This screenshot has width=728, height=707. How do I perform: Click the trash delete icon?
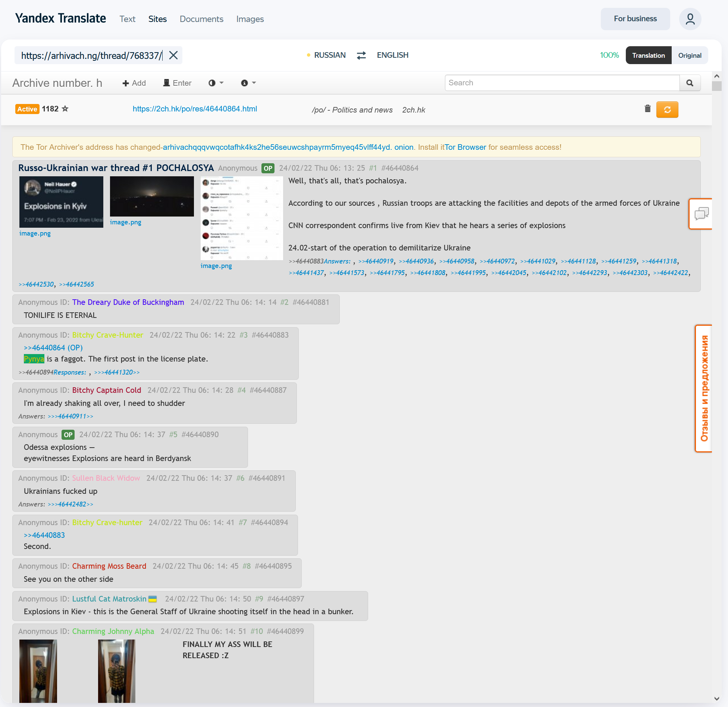pos(647,108)
